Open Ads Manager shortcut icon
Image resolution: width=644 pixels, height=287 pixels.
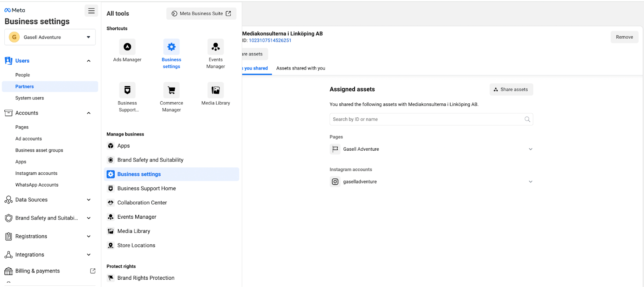pyautogui.click(x=127, y=47)
